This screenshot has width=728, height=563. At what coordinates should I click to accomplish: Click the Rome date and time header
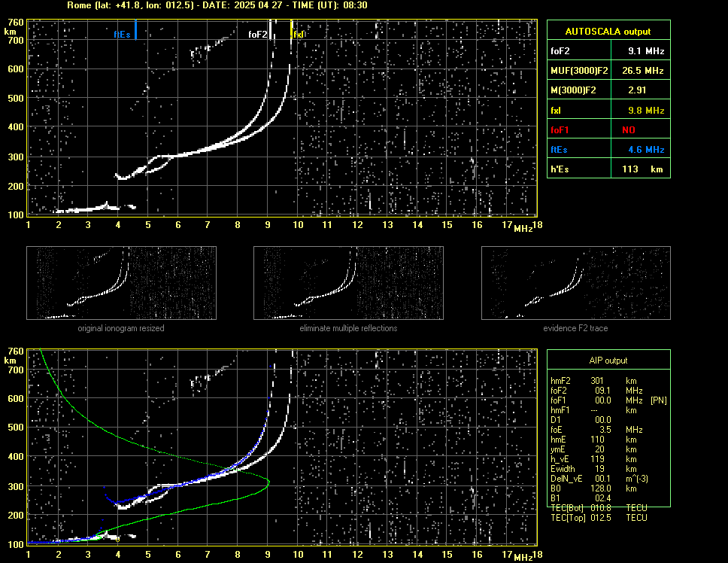pos(217,5)
